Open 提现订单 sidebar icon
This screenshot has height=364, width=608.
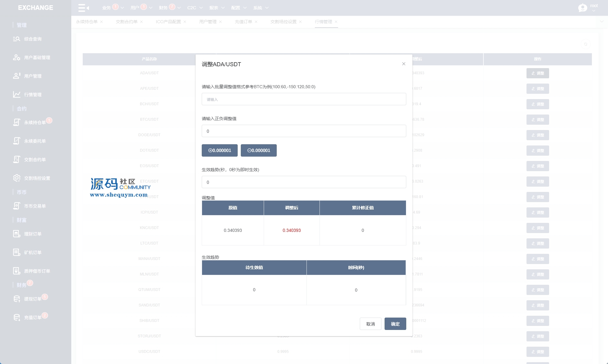[x=16, y=299]
